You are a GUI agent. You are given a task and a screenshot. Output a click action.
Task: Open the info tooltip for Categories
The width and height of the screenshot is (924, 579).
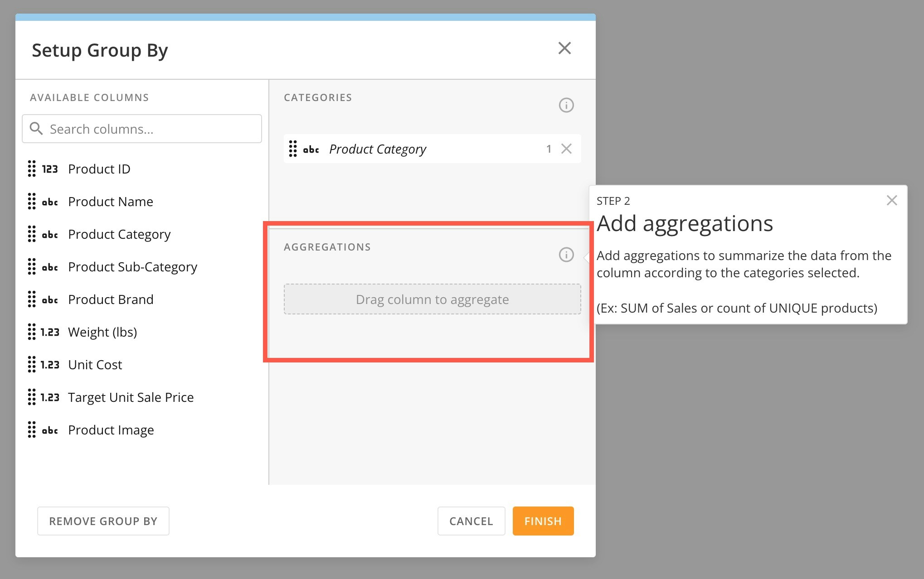[x=565, y=105]
